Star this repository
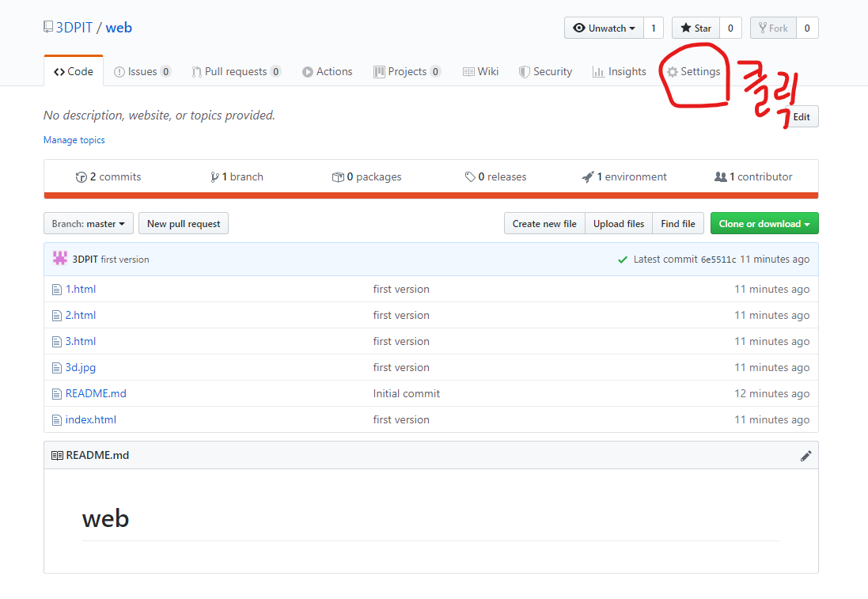The width and height of the screenshot is (868, 599). (x=696, y=28)
